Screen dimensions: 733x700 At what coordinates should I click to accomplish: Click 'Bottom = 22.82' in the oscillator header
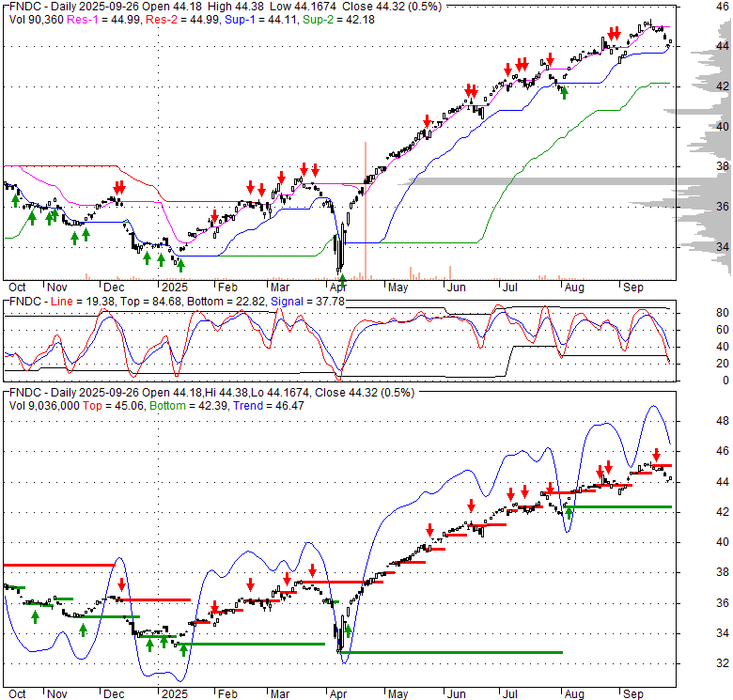pyautogui.click(x=226, y=302)
